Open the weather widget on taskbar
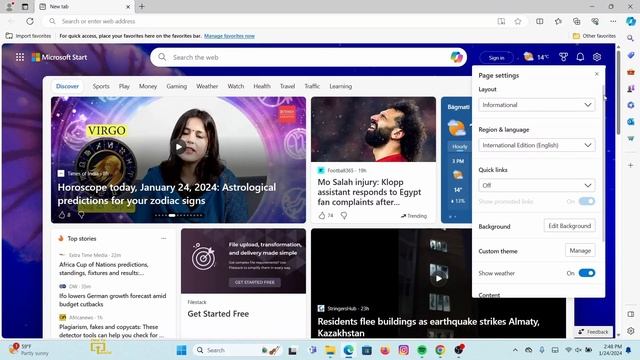This screenshot has width=640, height=360. (x=29, y=350)
